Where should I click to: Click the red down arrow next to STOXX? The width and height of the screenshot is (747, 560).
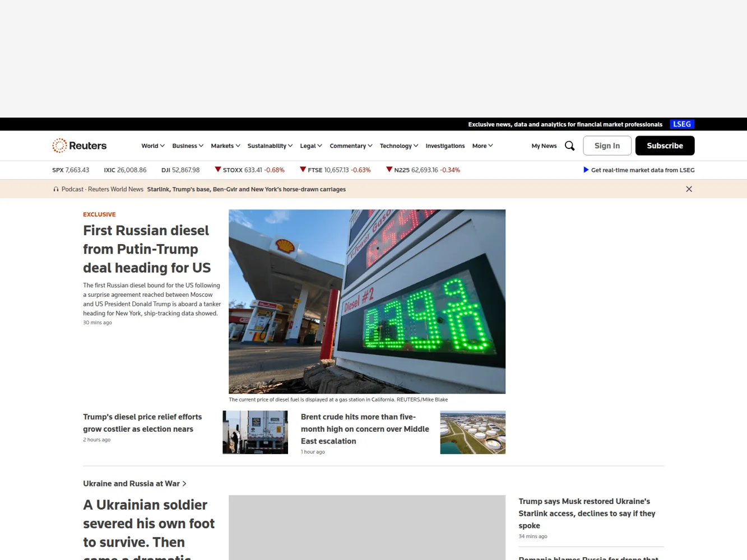point(218,169)
